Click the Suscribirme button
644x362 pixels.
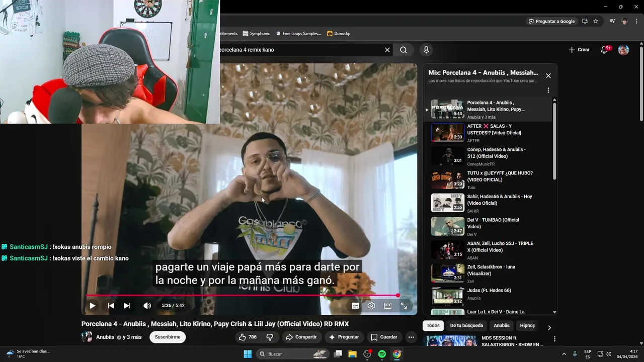[x=168, y=337]
